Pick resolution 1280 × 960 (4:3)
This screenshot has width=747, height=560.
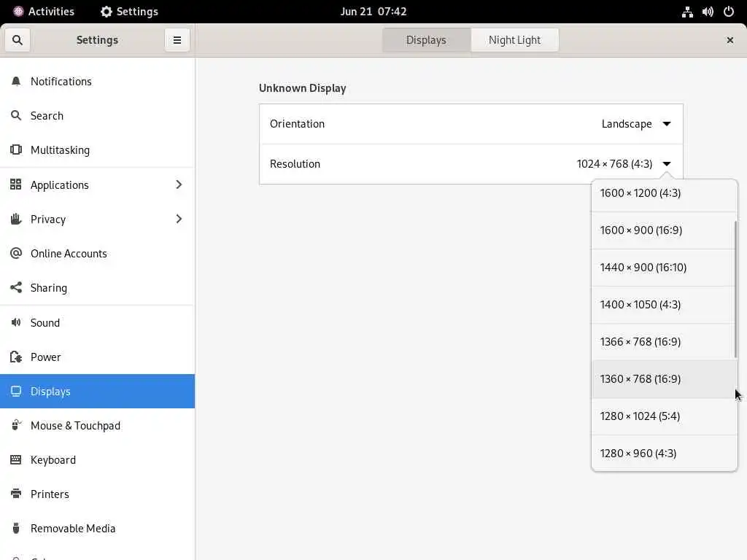coord(664,453)
